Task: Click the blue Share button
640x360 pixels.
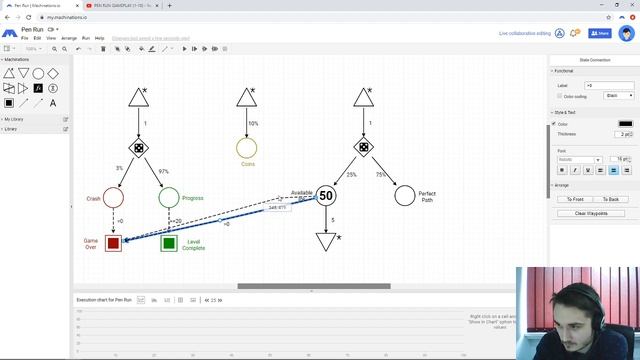Action: point(600,33)
